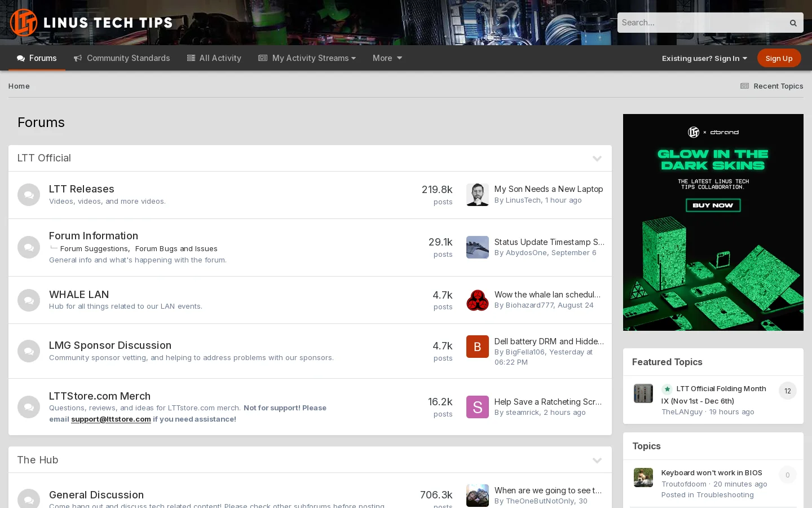Viewport: 812px width, 508px height.
Task: Open BigFella106's letter B avatar
Action: tap(478, 347)
